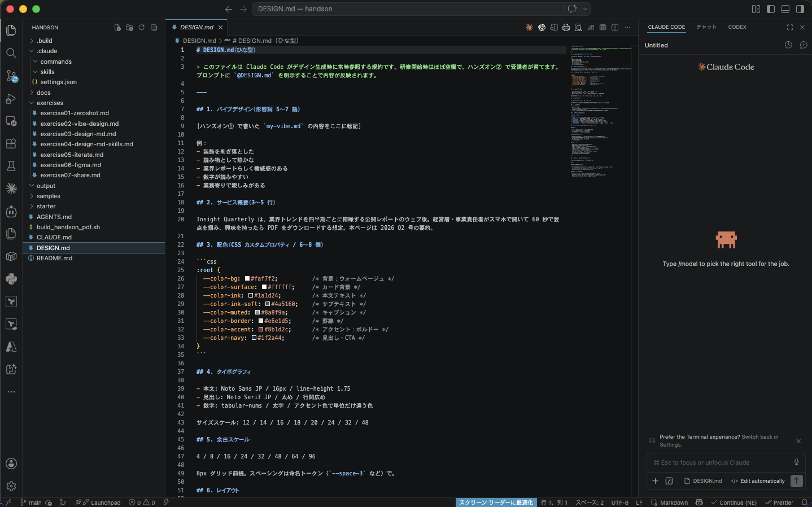Viewport: 812px width, 507px height.
Task: Click the microphone icon in Claude input
Action: pos(796,462)
